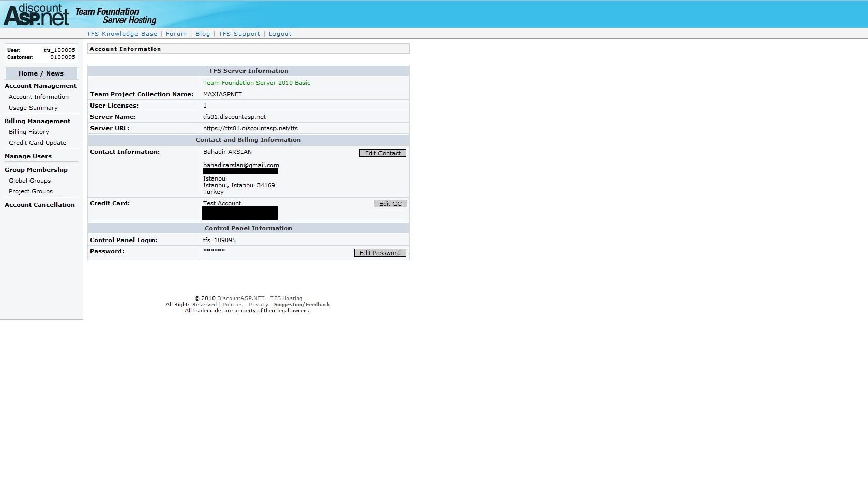Click the Contact Information label

125,152
